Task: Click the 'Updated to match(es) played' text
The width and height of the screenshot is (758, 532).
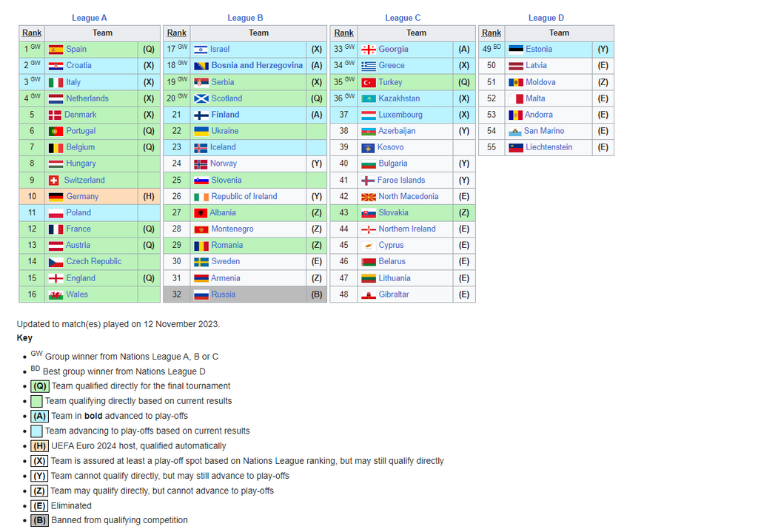Action: (x=118, y=324)
